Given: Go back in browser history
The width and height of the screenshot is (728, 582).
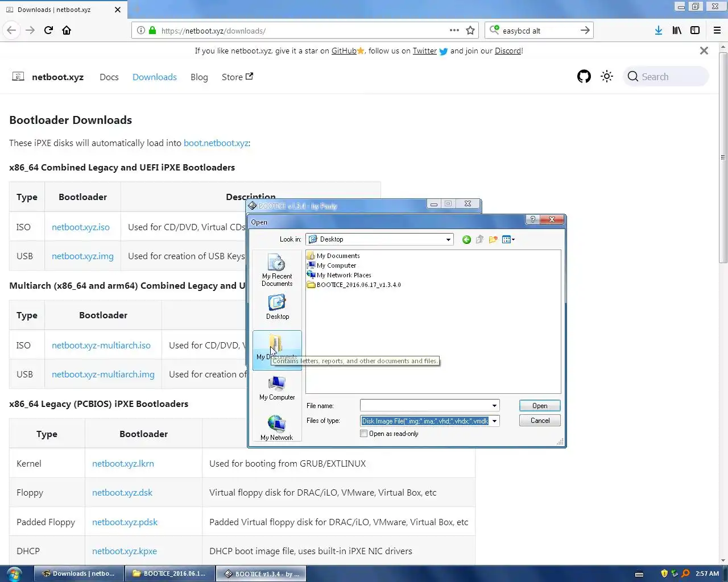Looking at the screenshot, I should tap(11, 30).
